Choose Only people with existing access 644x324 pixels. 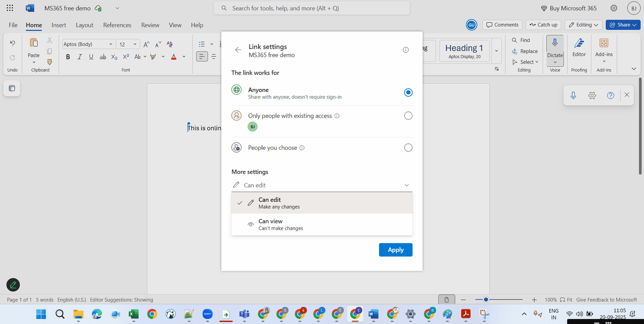(x=408, y=116)
